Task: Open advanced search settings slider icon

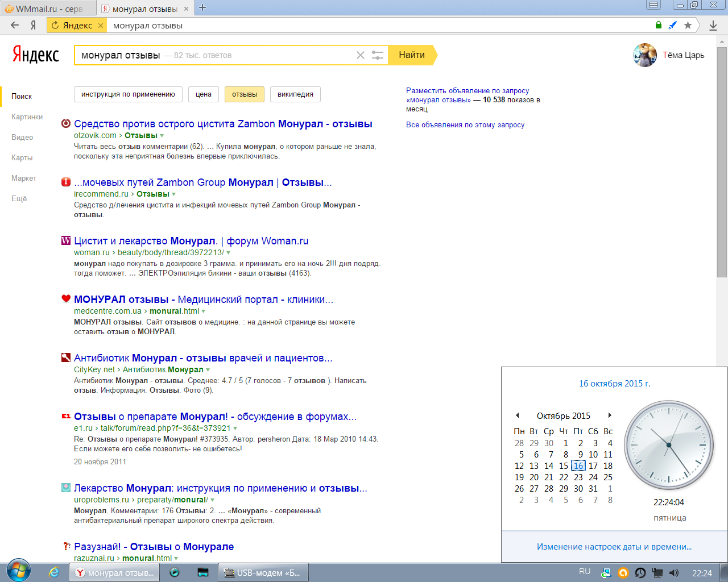Action: [378, 55]
